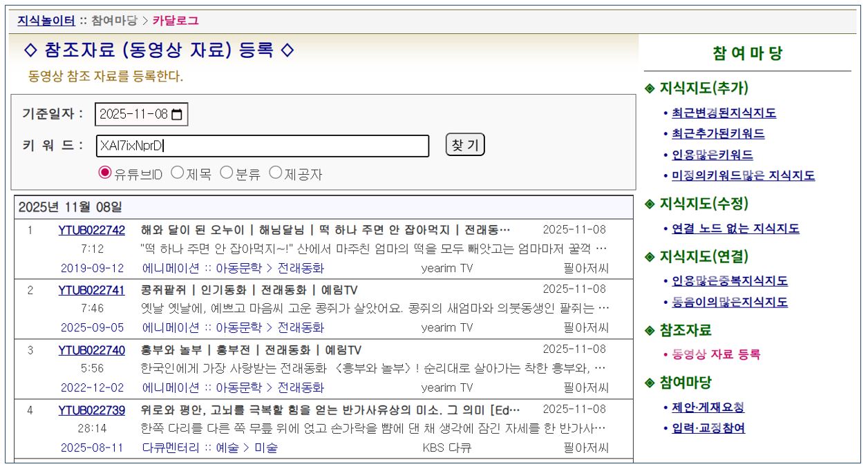Select the 유튜브ID radio button
Viewport: 868px width, 471px height.
(x=105, y=173)
